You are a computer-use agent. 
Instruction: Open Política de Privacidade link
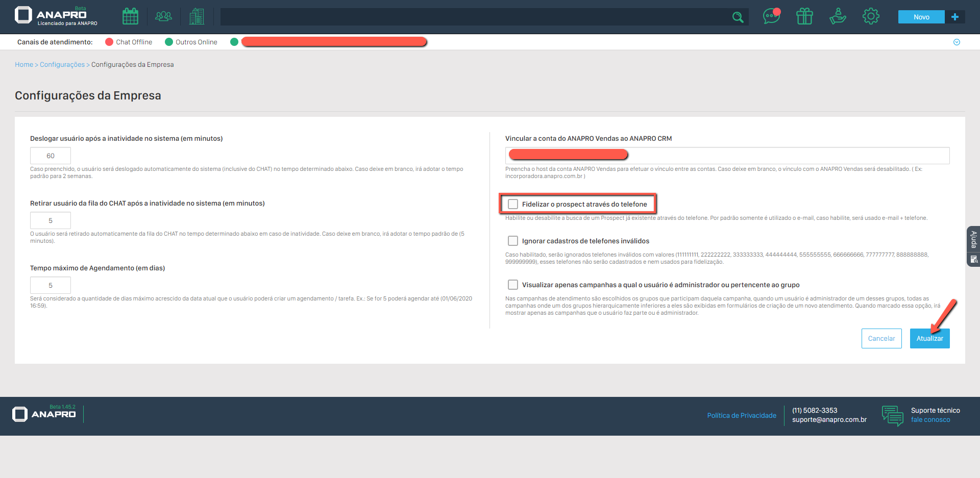pos(742,416)
